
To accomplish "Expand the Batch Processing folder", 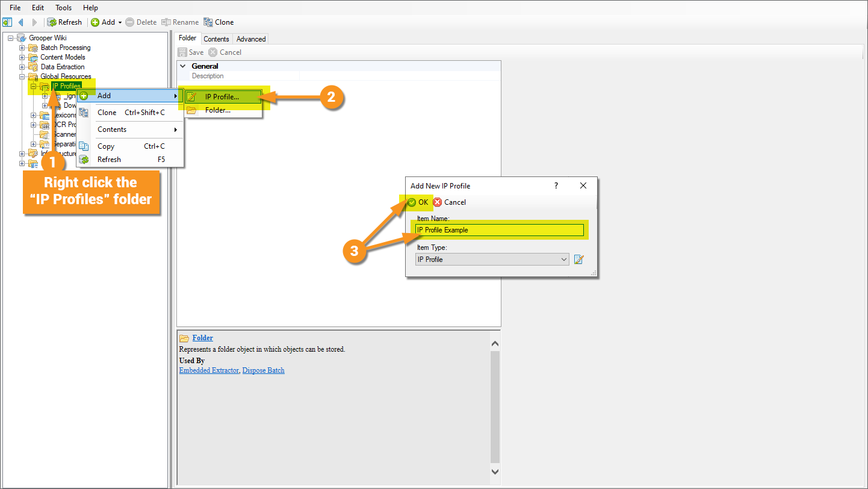I will pyautogui.click(x=22, y=48).
